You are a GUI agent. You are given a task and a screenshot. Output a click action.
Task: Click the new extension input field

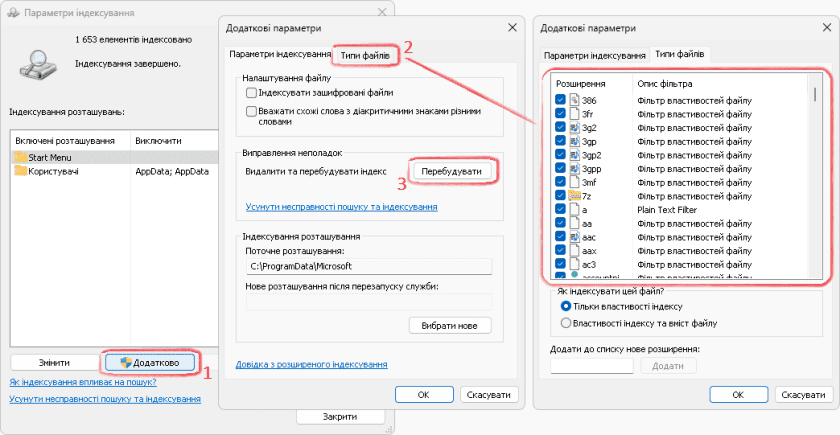[591, 366]
